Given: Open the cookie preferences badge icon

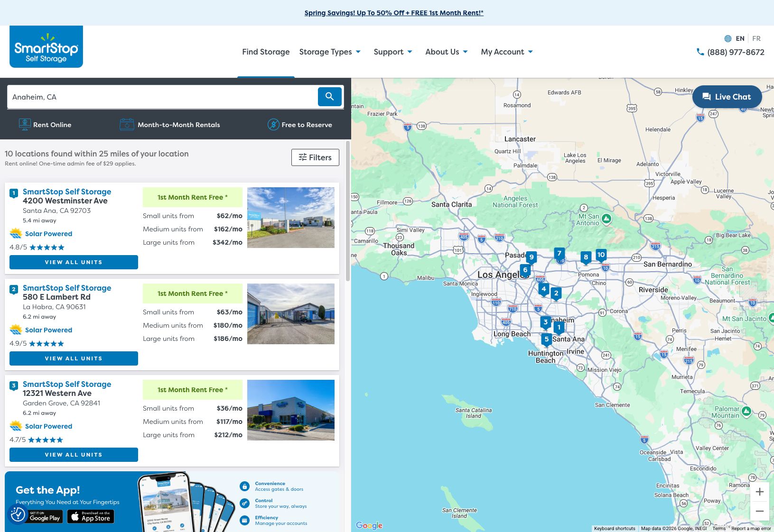Looking at the screenshot, I should point(18,514).
